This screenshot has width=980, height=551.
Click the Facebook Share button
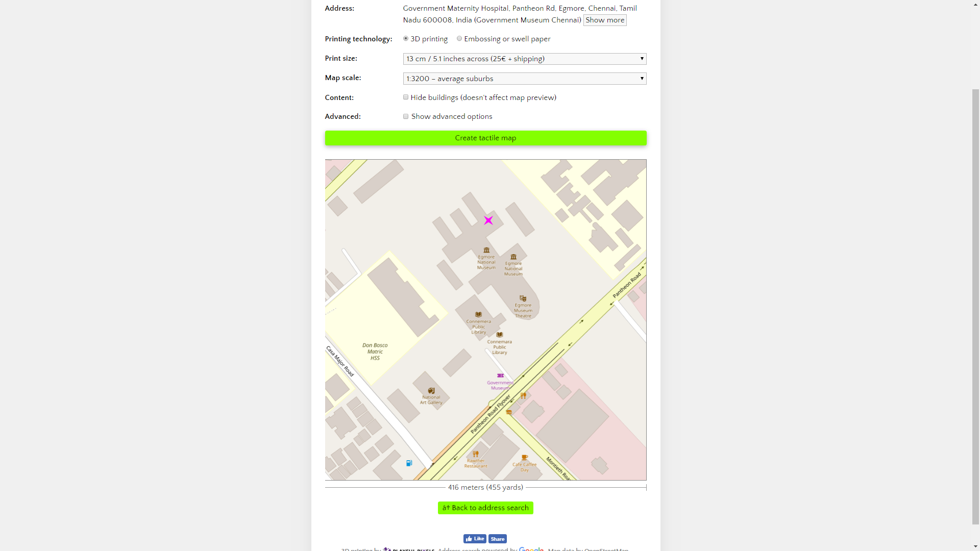point(497,538)
